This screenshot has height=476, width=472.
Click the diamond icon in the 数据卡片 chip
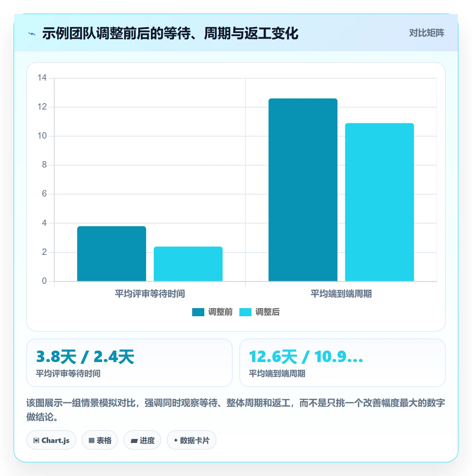(x=176, y=440)
